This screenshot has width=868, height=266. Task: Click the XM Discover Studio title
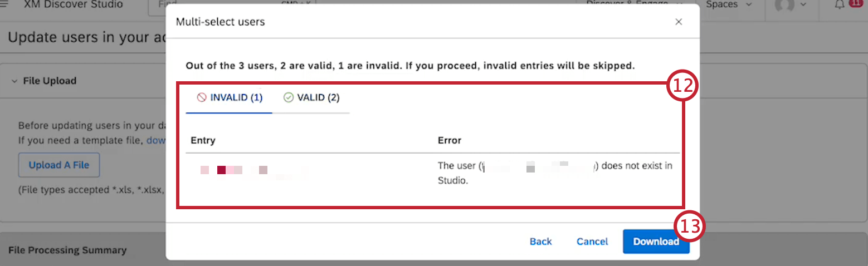74,4
